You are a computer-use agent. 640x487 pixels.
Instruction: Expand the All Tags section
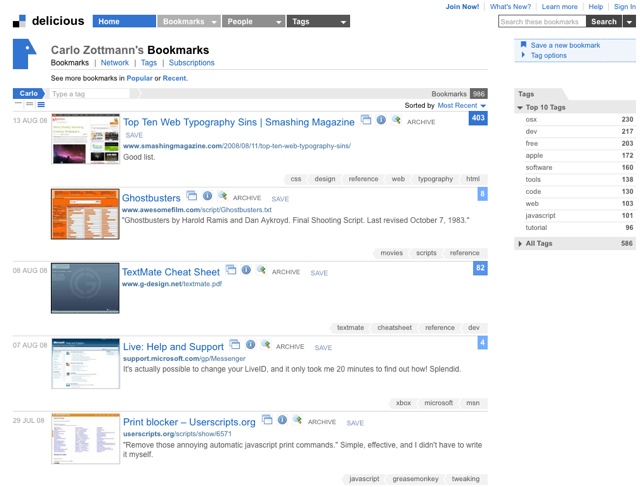(x=520, y=243)
